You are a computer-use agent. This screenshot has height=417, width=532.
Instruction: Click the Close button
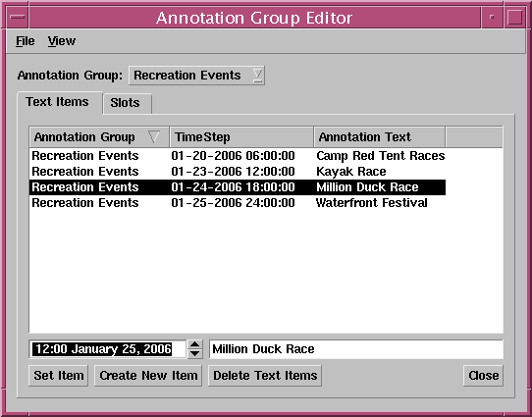483,375
